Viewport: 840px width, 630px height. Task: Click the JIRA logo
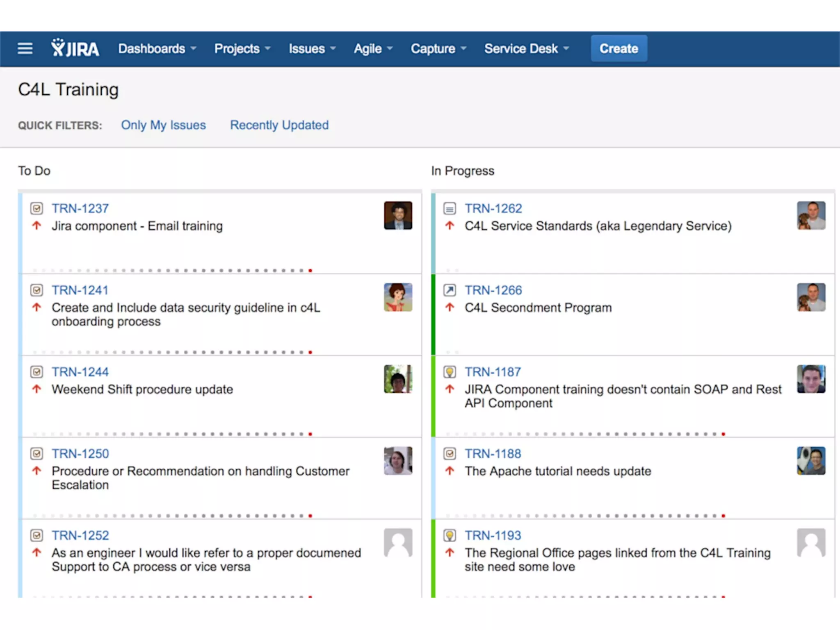click(x=75, y=48)
